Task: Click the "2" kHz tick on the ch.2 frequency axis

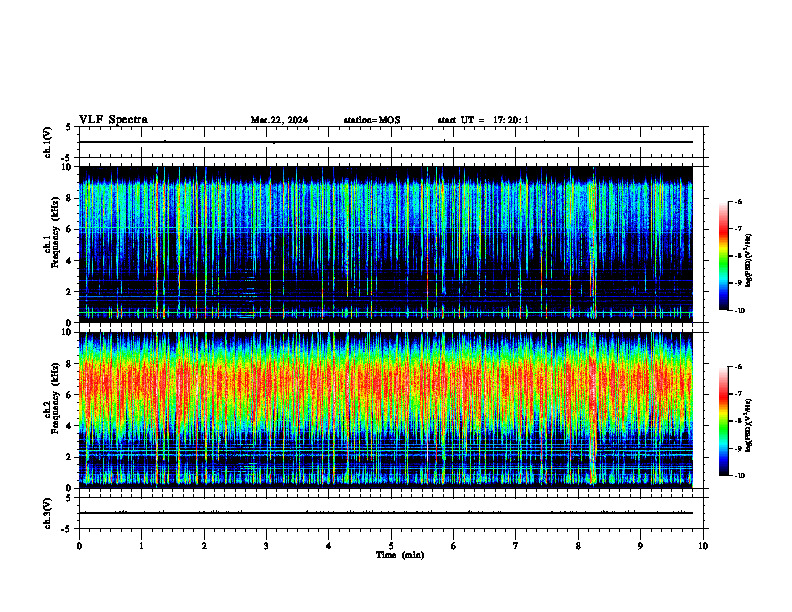Action: click(70, 457)
